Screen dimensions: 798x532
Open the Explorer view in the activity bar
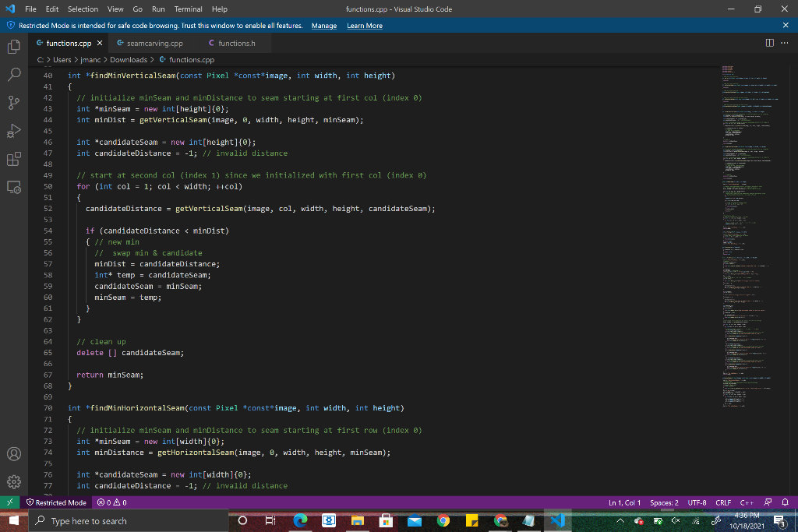(x=12, y=47)
